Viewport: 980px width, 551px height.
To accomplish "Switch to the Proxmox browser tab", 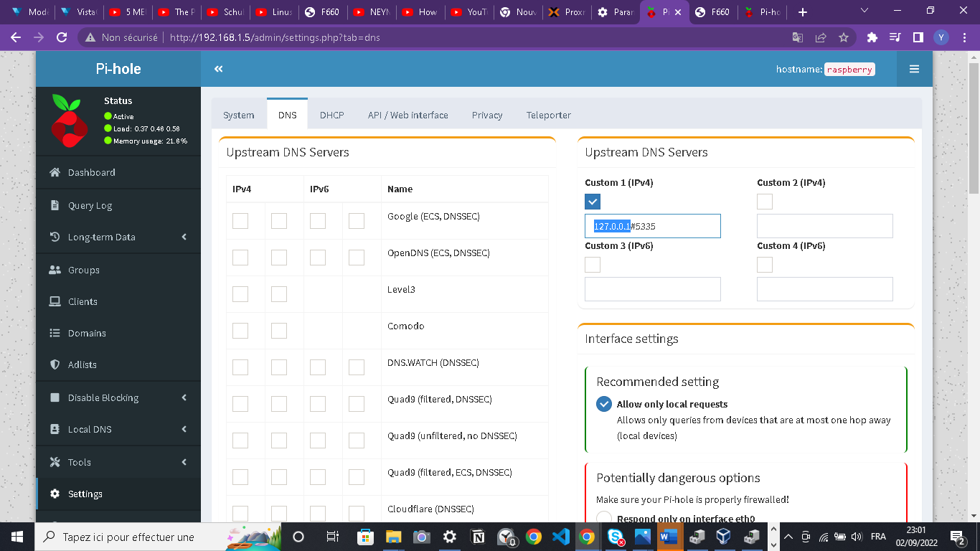I will (x=567, y=12).
